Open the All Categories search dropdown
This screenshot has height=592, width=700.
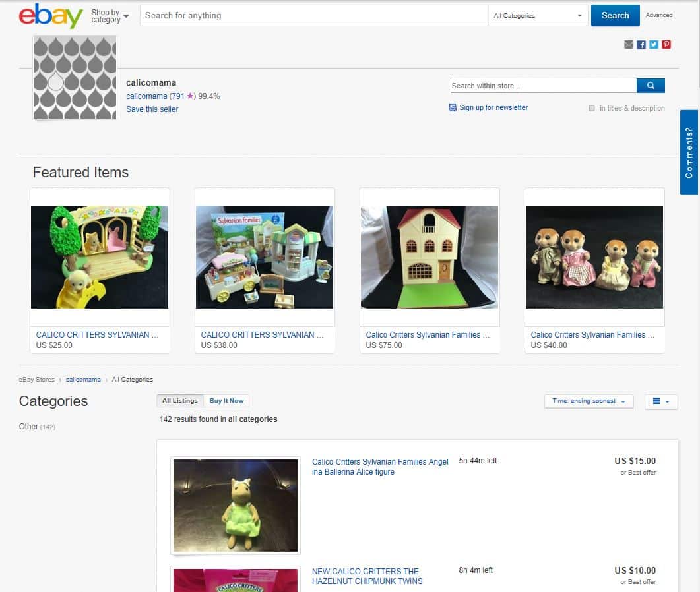[538, 16]
